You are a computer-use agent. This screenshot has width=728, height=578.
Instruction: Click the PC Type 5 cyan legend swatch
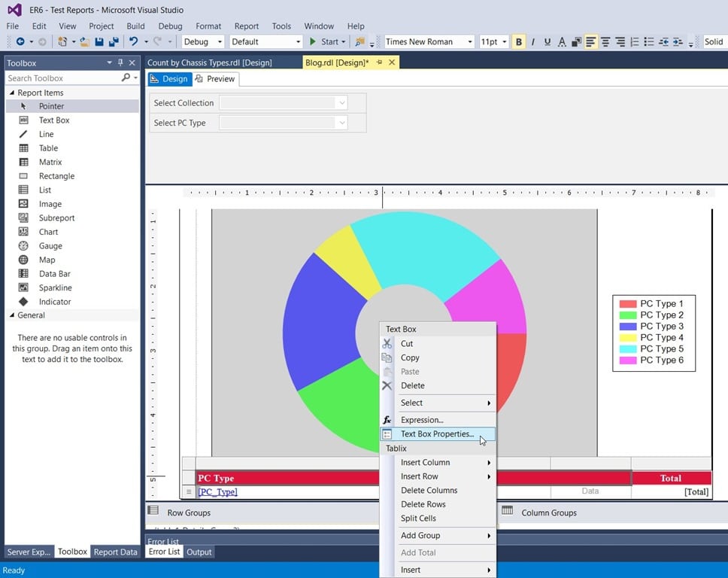click(x=628, y=349)
